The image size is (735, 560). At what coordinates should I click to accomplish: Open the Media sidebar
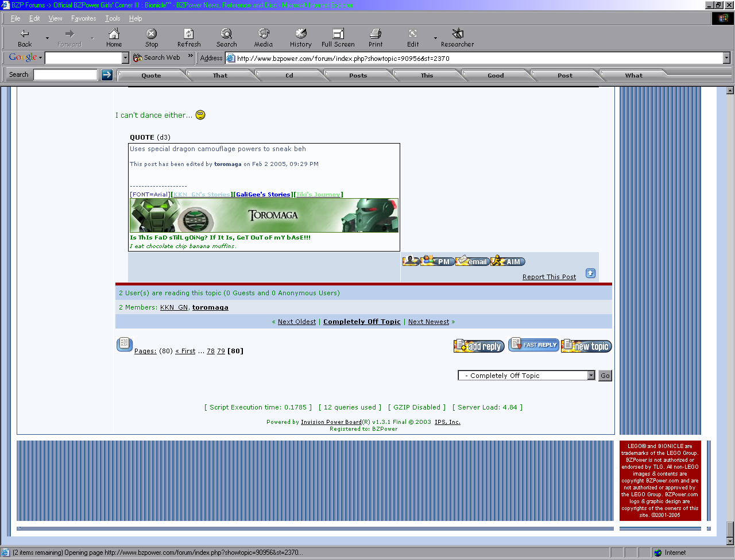tap(264, 37)
